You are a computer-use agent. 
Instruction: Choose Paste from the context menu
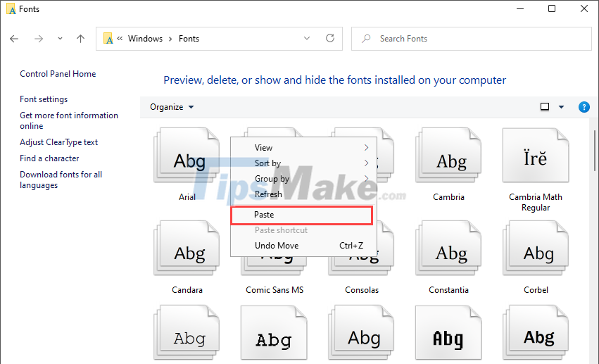pyautogui.click(x=302, y=215)
